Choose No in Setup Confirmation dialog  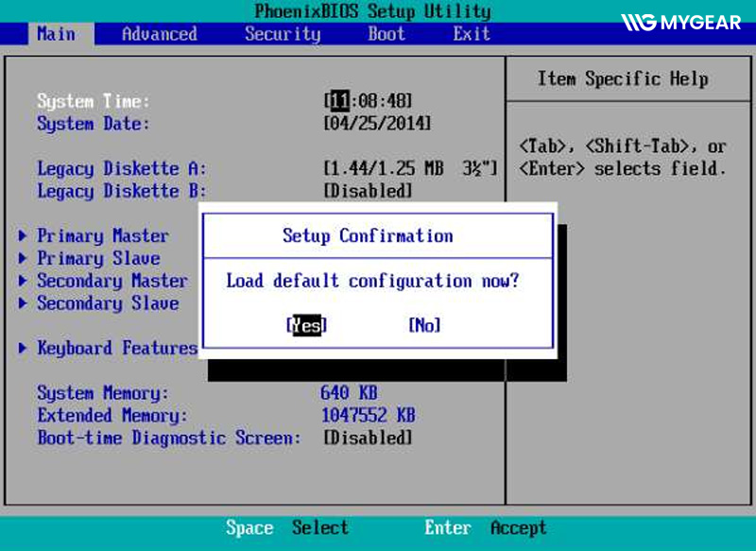tap(424, 325)
